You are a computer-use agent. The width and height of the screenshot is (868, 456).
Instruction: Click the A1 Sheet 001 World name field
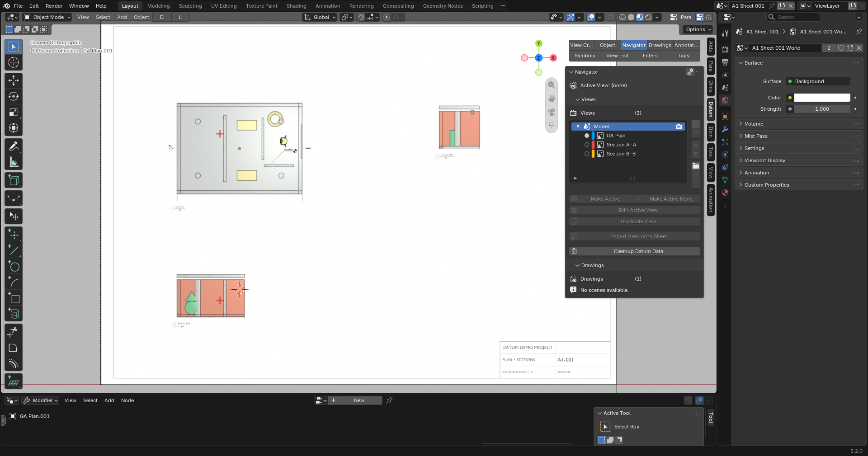(x=786, y=48)
